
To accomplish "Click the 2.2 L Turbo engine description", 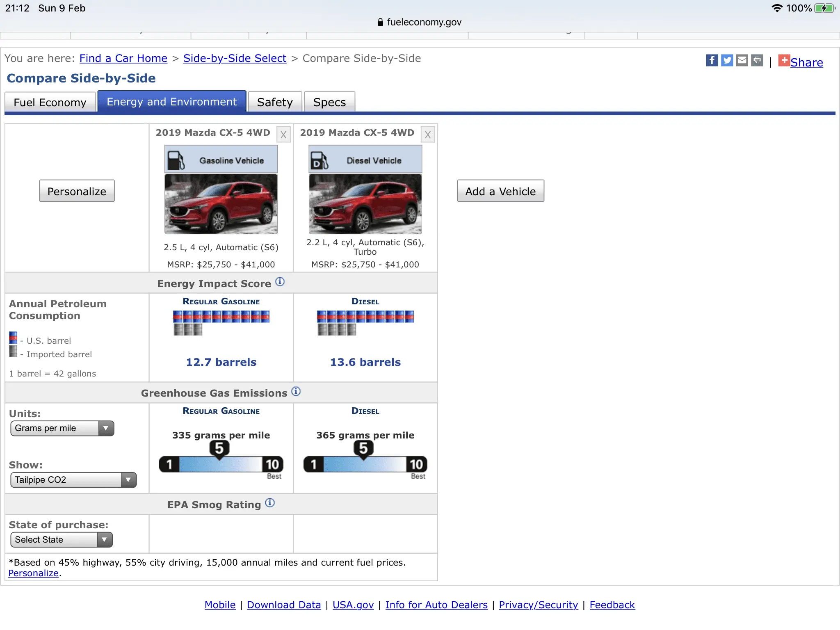I will 365,247.
